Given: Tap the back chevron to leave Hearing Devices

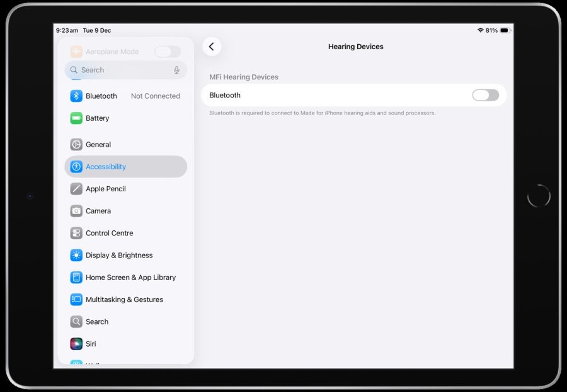Looking at the screenshot, I should point(212,47).
